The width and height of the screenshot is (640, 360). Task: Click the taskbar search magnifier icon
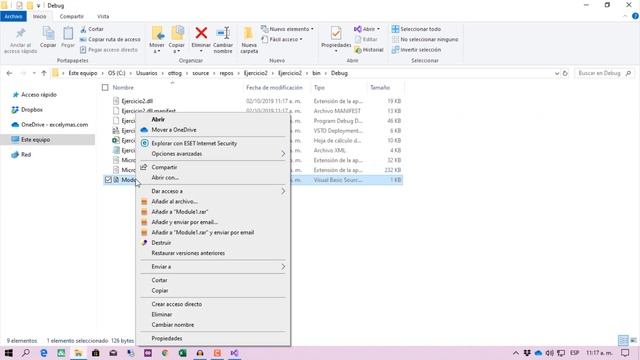tap(26, 353)
